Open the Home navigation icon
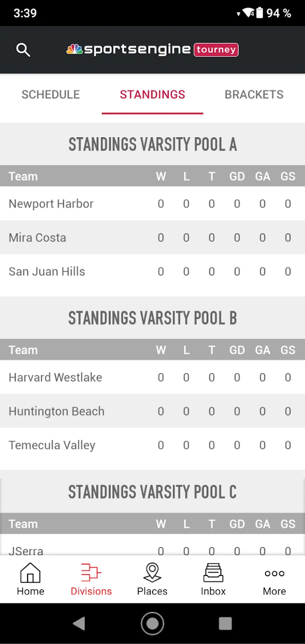305x644 pixels. 30,573
